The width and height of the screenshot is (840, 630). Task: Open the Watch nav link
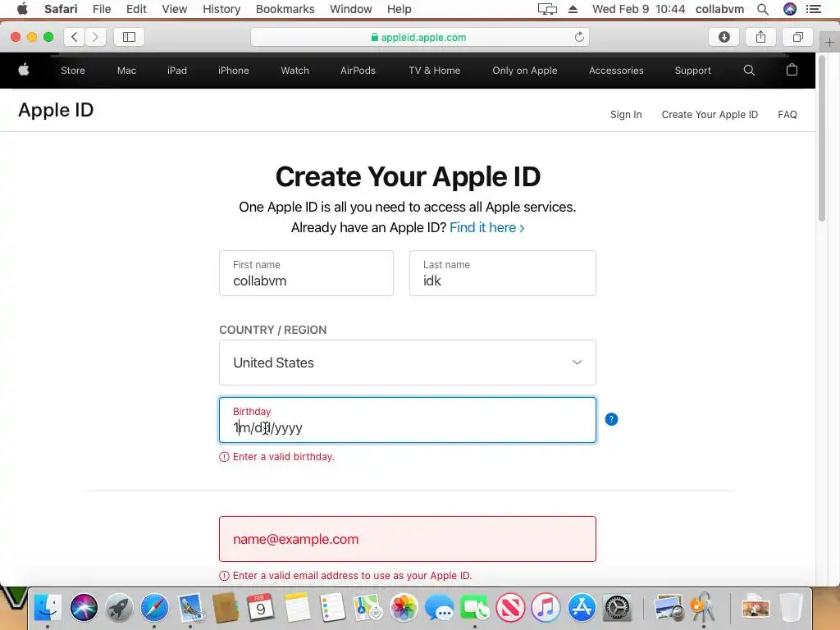[x=294, y=71]
